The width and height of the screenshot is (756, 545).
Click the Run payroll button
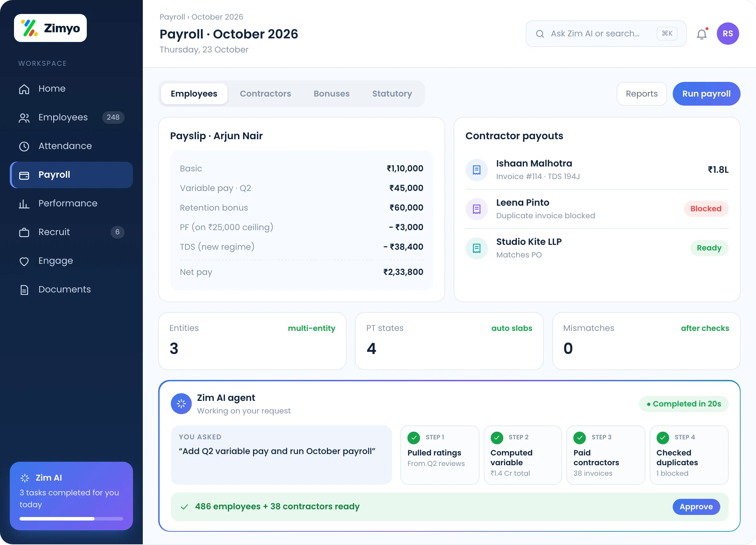[706, 94]
